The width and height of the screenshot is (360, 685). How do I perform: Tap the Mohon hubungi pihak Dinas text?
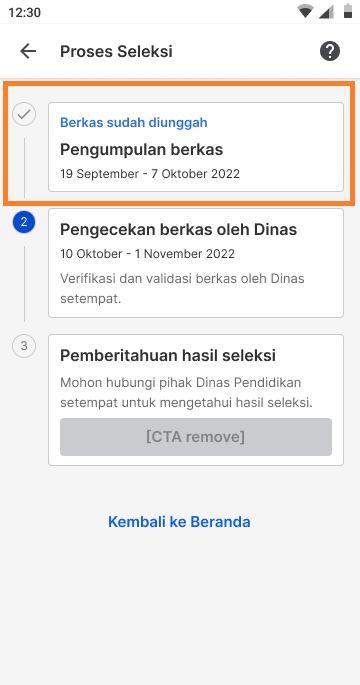pos(187,392)
